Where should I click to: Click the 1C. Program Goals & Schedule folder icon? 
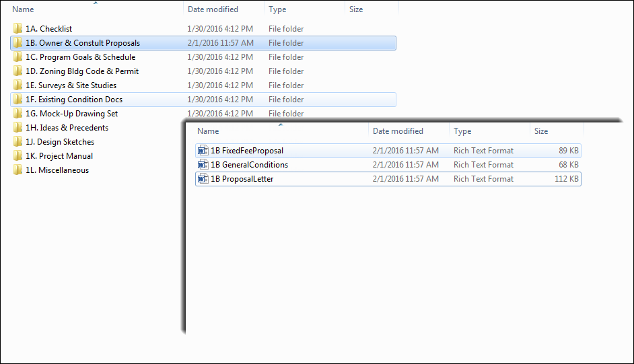pyautogui.click(x=17, y=57)
